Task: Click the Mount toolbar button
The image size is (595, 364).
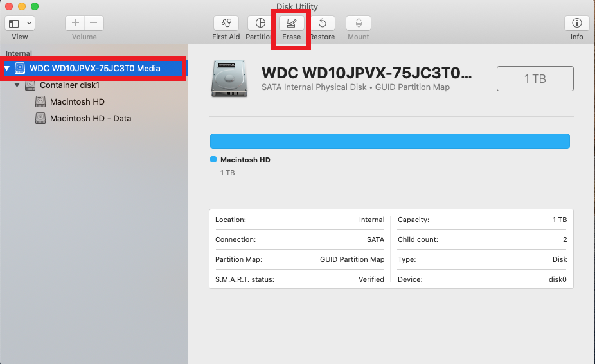Action: click(x=358, y=24)
